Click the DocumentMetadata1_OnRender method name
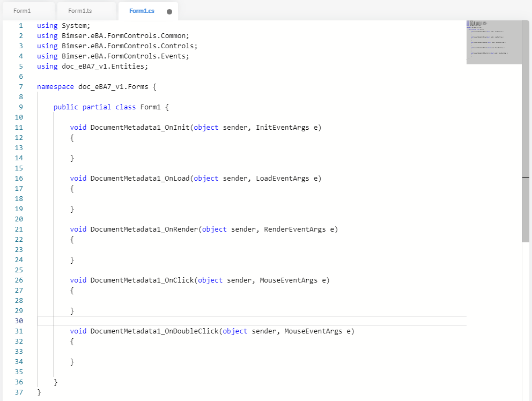This screenshot has height=401, width=532. (144, 229)
